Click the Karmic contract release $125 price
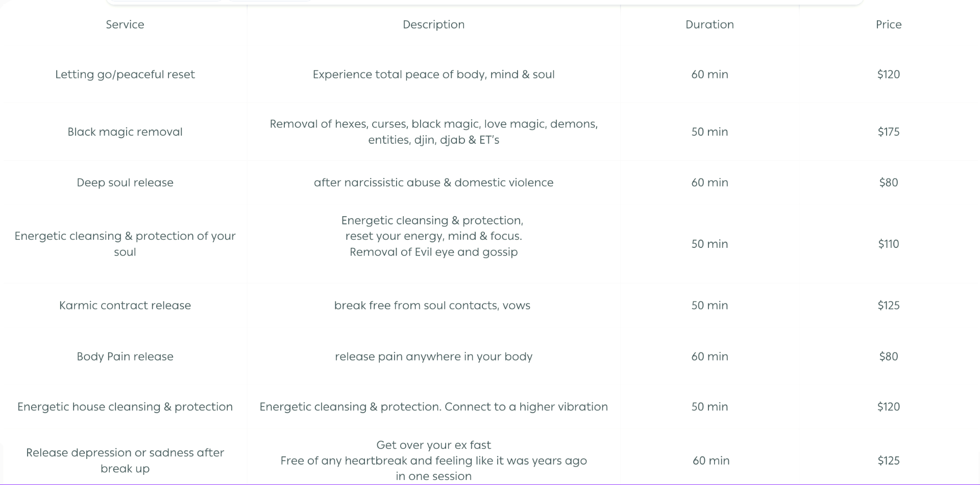The width and height of the screenshot is (980, 485). 888,305
